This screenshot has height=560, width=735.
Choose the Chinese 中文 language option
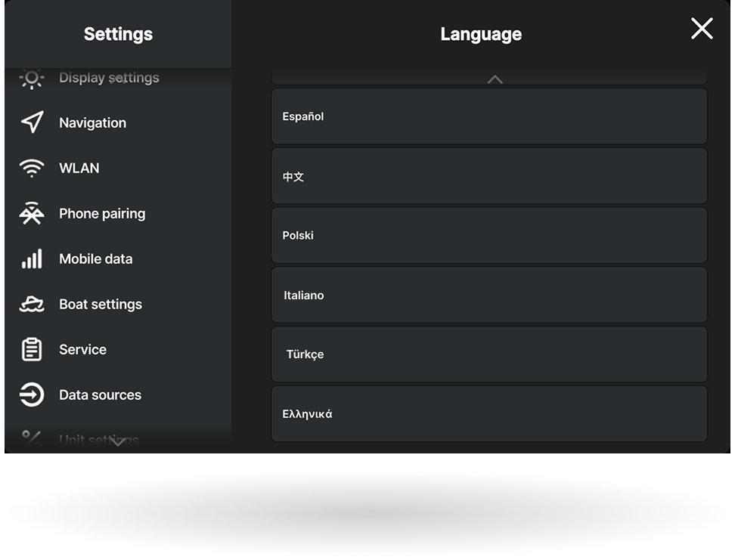pyautogui.click(x=489, y=176)
